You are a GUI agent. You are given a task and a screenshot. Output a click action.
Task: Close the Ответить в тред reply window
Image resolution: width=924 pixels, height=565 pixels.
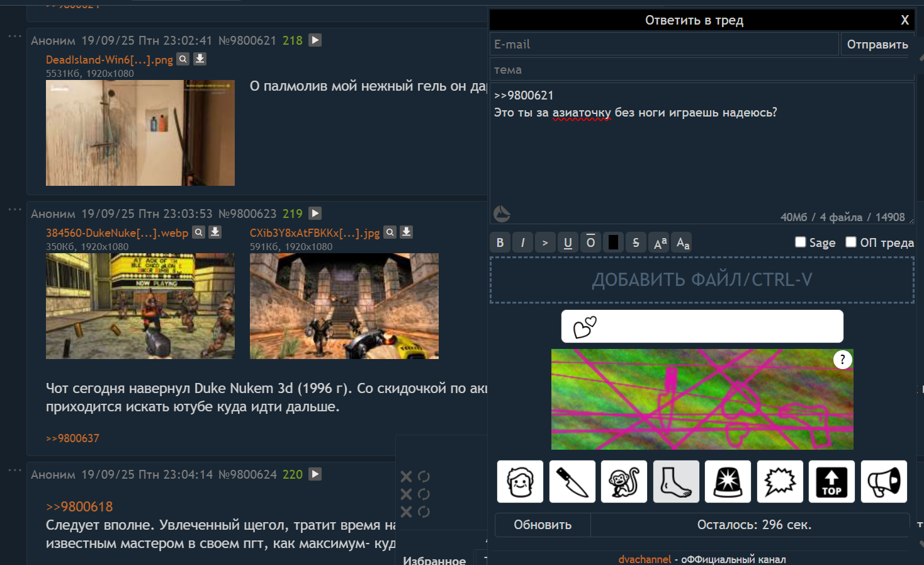coord(905,20)
